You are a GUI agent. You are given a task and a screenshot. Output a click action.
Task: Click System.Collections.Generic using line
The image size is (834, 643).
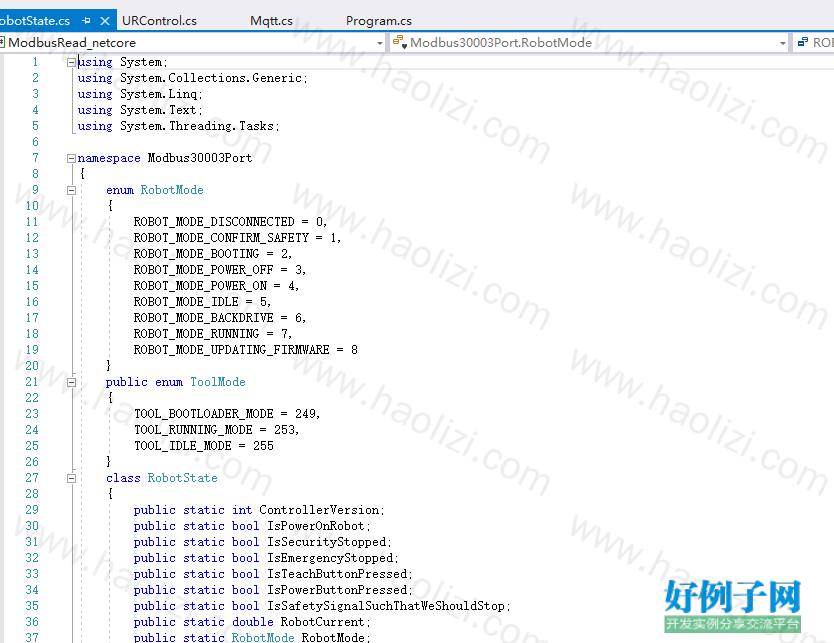193,78
